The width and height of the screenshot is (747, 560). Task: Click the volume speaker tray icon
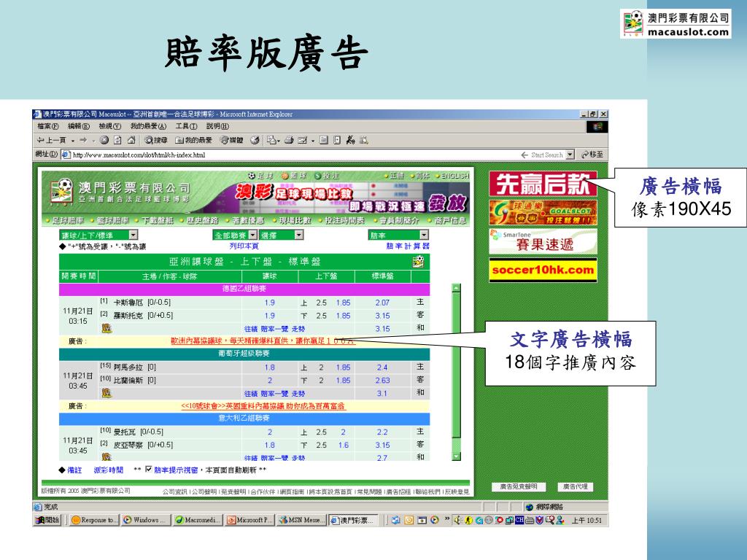click(x=457, y=520)
